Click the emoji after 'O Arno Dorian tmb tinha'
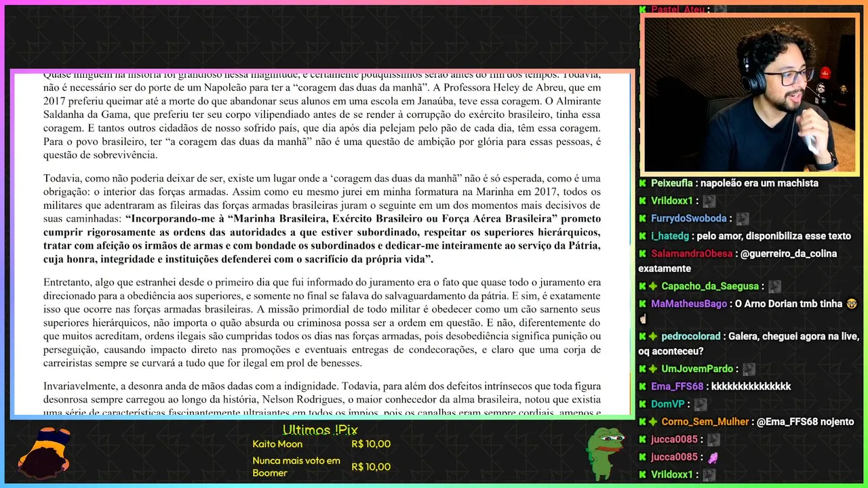This screenshot has width=868, height=488. (x=853, y=304)
